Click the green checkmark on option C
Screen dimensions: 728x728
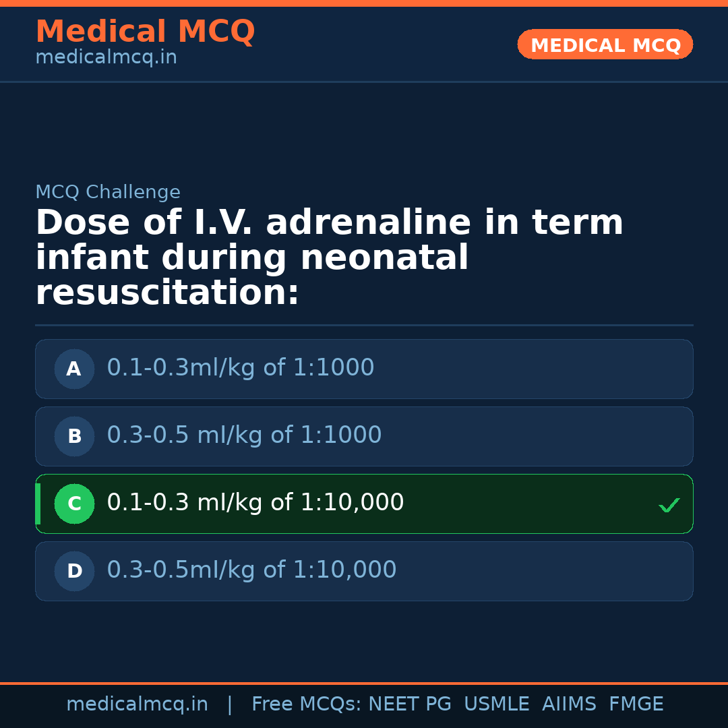pos(669,504)
